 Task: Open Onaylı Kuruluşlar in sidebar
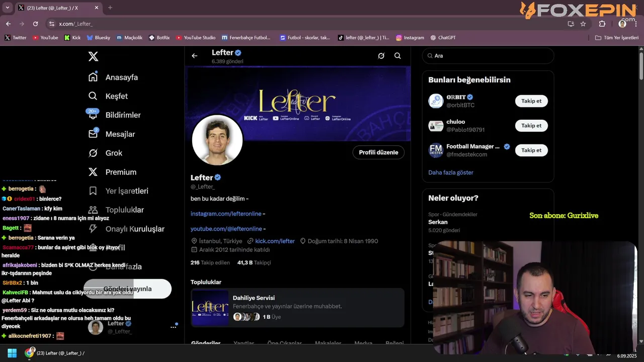[126, 229]
